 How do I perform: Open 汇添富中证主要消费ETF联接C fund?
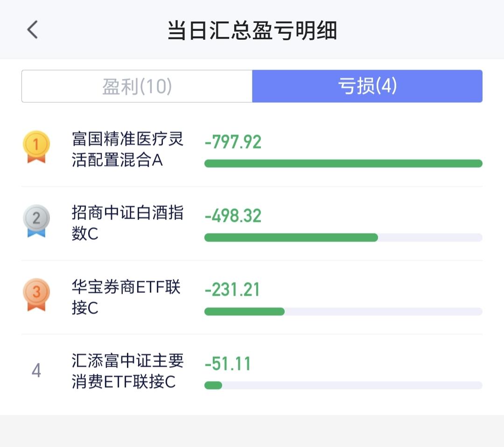point(127,371)
